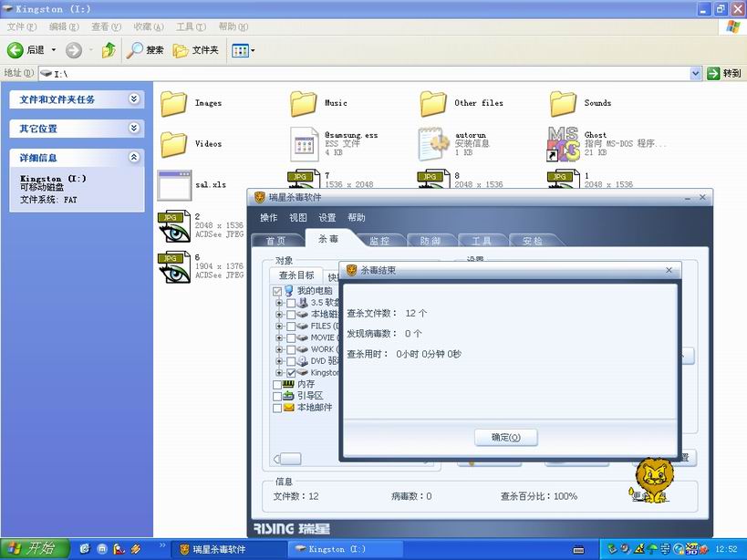Select the 查杀目标 sub-tab
The height and width of the screenshot is (560, 747).
[296, 275]
